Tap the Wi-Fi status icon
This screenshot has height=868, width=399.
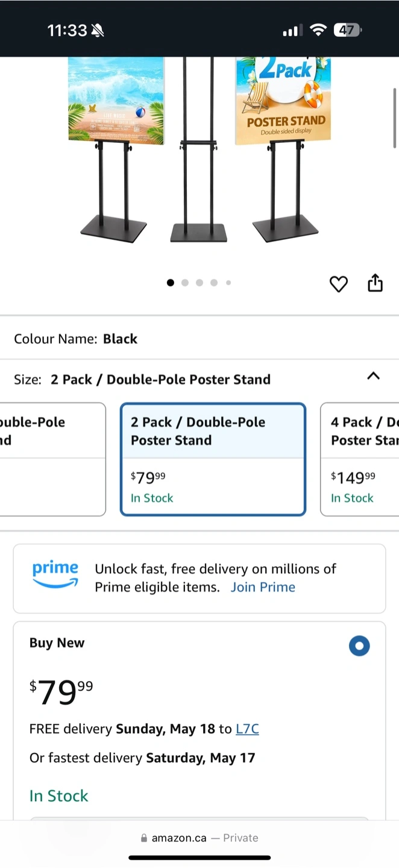coord(318,30)
